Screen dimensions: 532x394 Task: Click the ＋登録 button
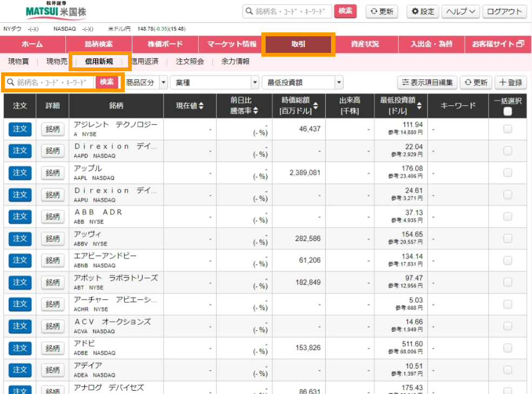click(510, 83)
